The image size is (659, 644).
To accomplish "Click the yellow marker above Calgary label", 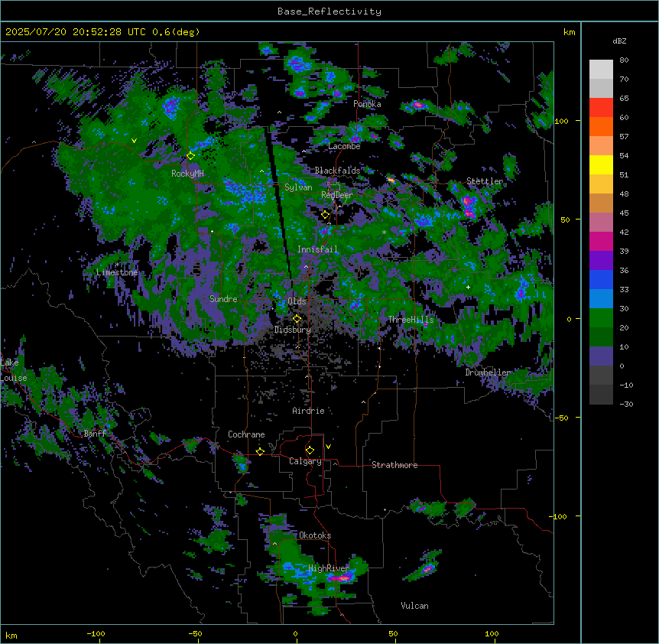I will 310,450.
